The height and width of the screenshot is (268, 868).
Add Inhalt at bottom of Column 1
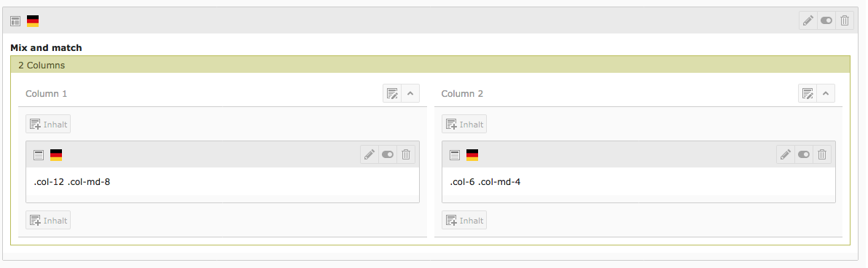coord(48,220)
